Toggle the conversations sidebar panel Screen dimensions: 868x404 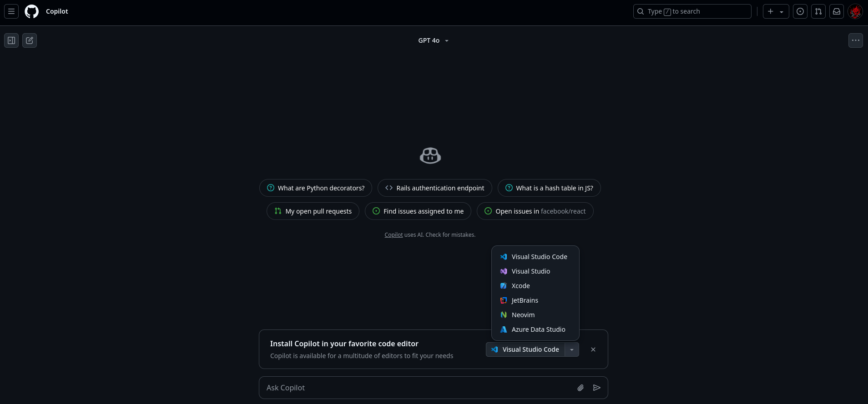(x=11, y=40)
